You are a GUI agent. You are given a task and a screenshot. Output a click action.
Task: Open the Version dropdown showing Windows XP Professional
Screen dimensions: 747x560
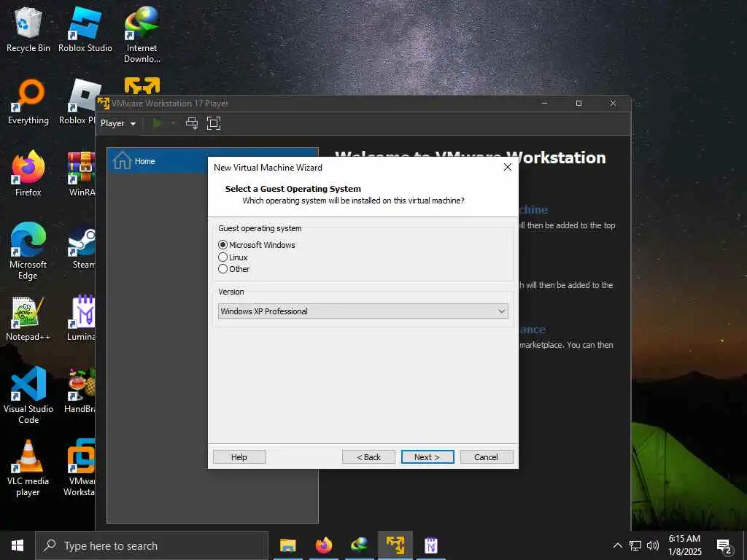click(363, 311)
